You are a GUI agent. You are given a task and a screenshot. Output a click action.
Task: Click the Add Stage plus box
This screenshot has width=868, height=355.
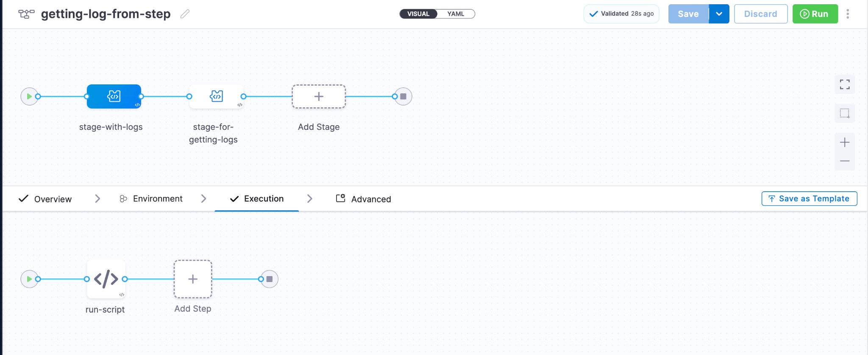click(319, 97)
